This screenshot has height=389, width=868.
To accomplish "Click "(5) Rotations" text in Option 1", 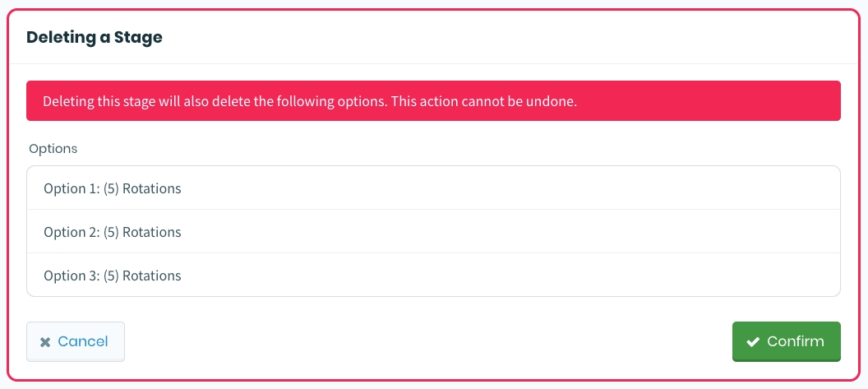I will 142,188.
